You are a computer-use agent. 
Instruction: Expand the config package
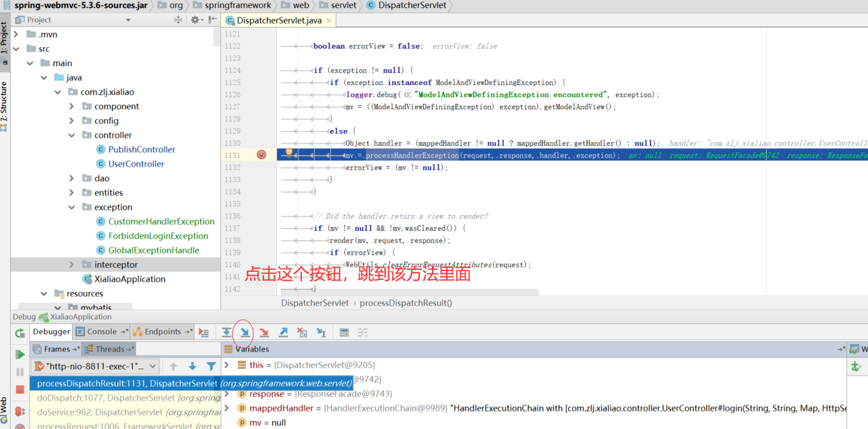71,121
